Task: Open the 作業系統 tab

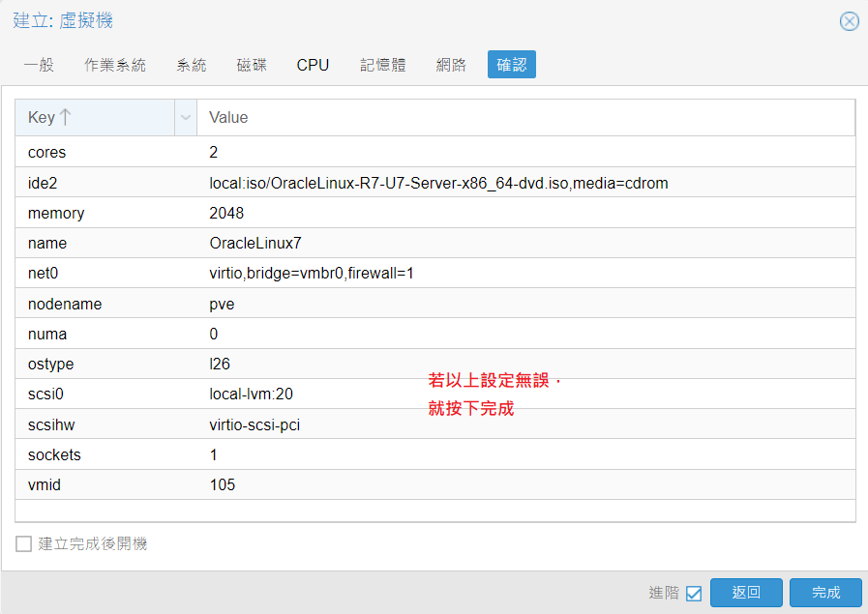Action: pos(115,65)
